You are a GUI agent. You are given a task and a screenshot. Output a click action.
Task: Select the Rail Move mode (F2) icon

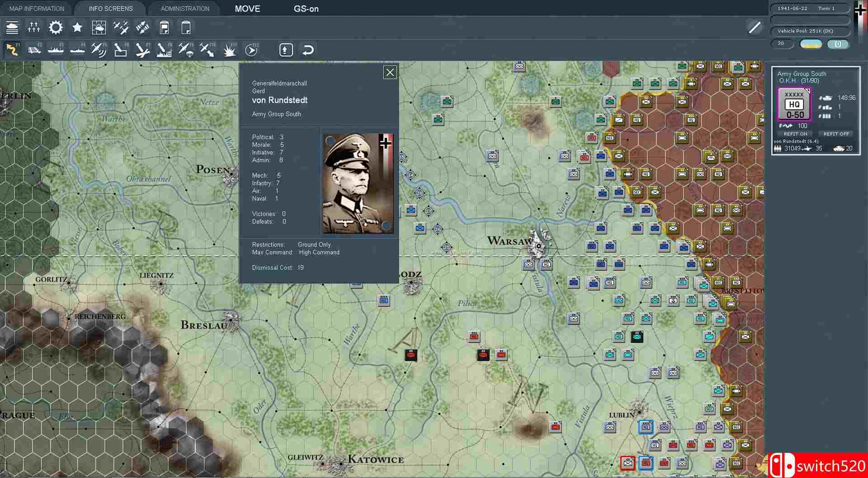coord(34,50)
